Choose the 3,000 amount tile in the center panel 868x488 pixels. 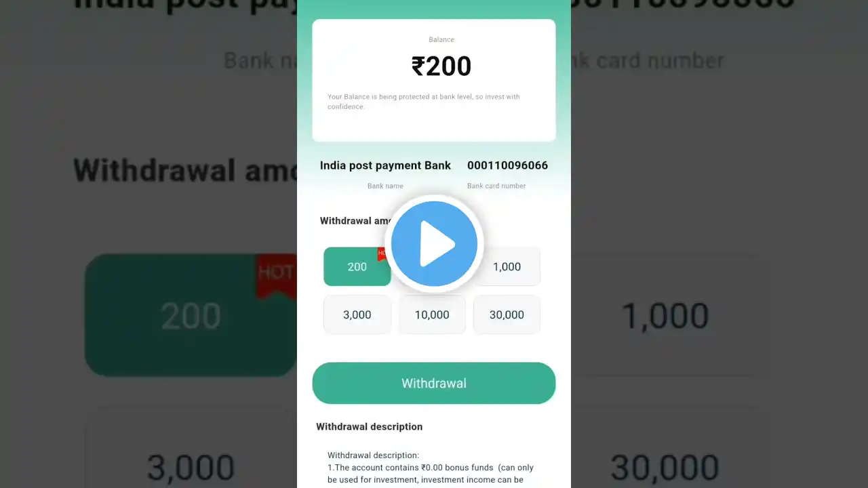coord(357,314)
